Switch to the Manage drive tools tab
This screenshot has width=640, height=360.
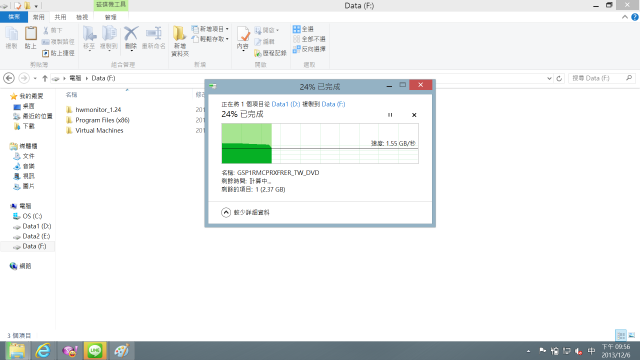[111, 17]
